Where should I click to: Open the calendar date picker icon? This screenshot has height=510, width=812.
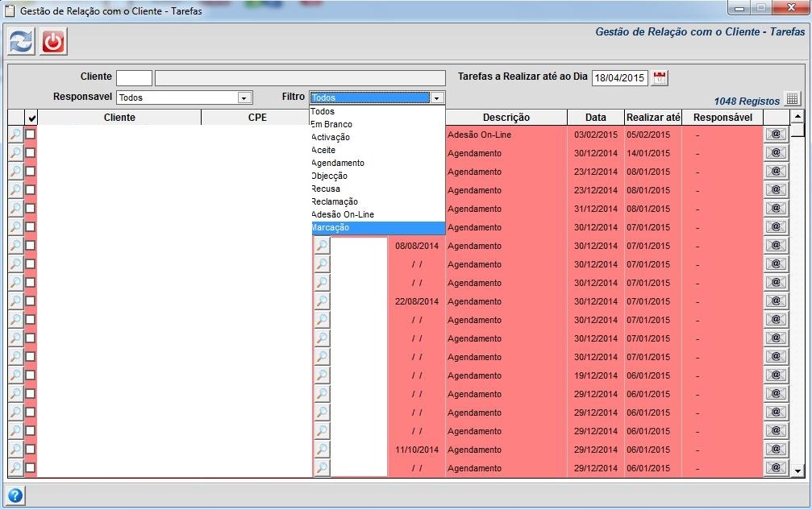pyautogui.click(x=660, y=77)
